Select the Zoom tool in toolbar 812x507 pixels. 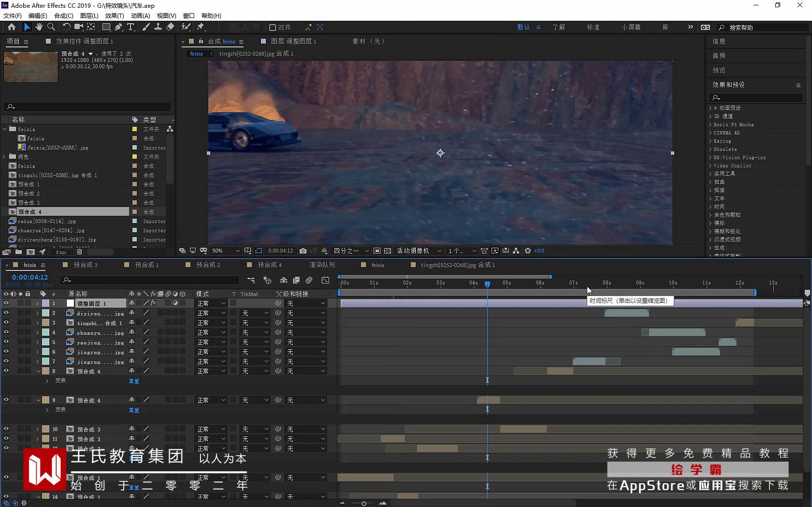[51, 27]
